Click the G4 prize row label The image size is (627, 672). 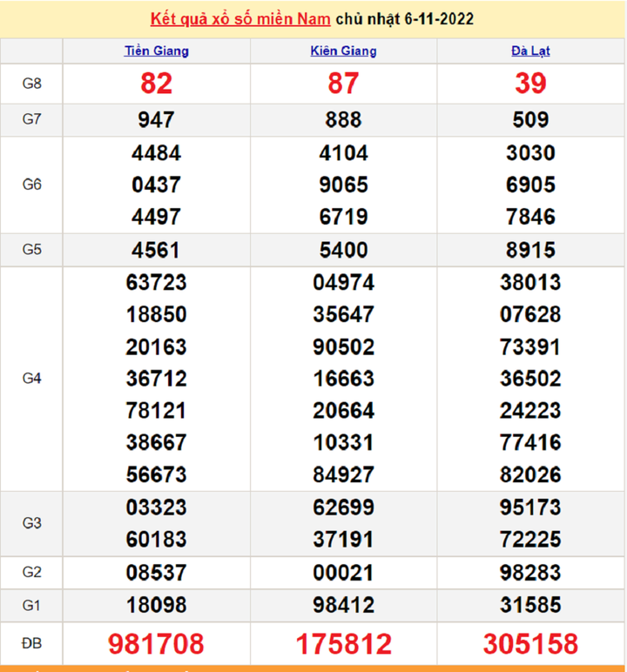coord(32,379)
